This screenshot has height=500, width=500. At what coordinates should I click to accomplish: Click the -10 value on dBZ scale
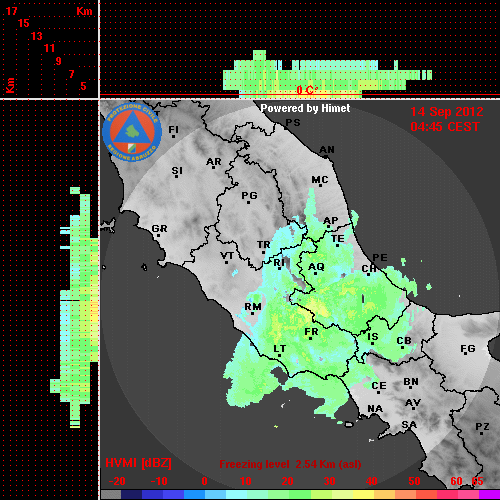tap(159, 481)
